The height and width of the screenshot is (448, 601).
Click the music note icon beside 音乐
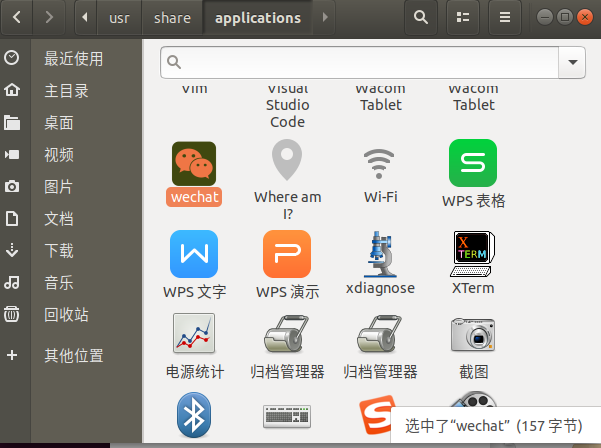coord(12,282)
